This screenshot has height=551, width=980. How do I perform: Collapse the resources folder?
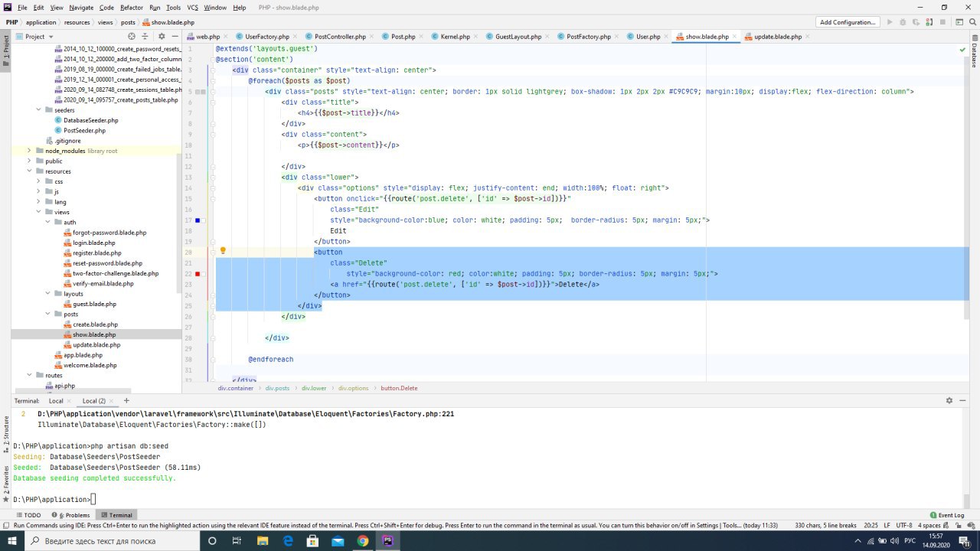[x=30, y=171]
